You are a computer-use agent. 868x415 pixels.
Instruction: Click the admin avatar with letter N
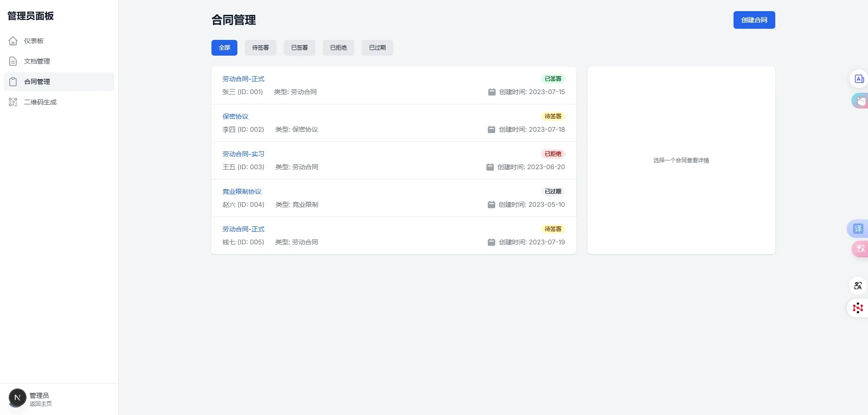17,398
